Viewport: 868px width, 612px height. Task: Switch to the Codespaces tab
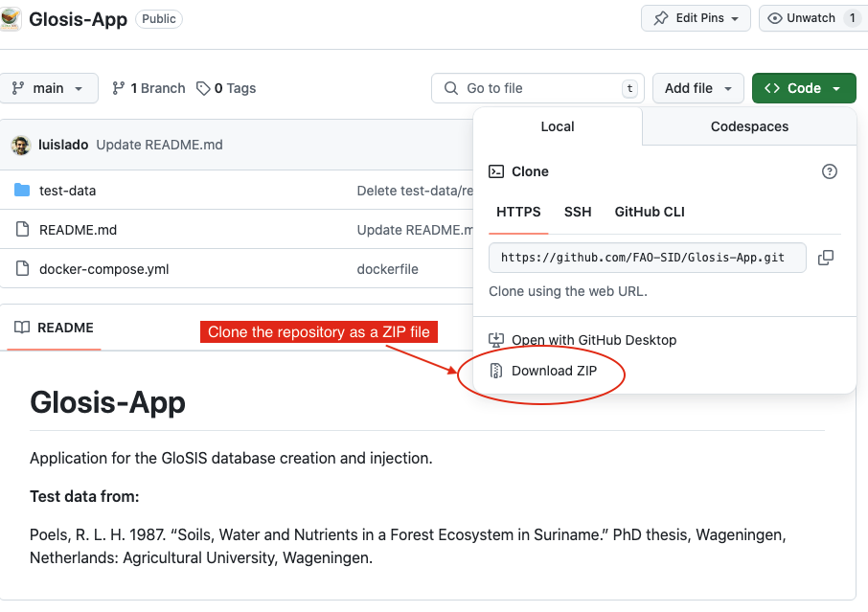point(749,126)
